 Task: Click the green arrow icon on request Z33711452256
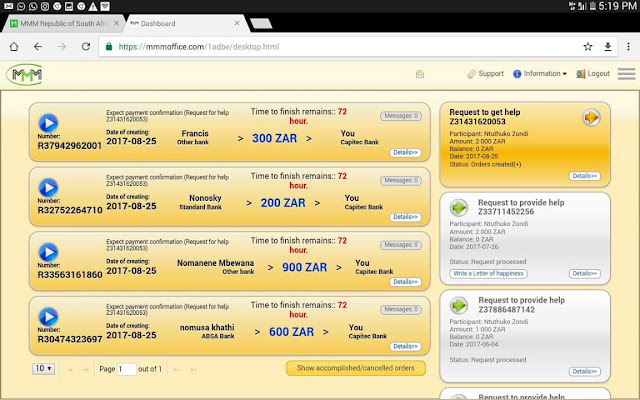459,207
